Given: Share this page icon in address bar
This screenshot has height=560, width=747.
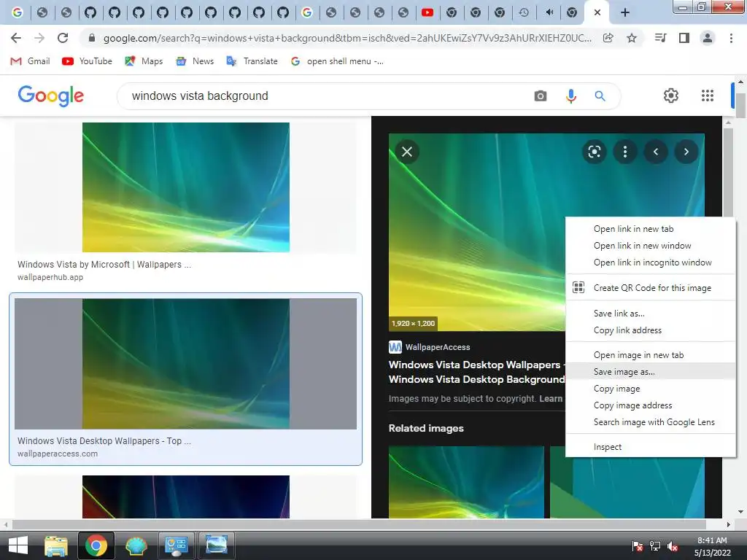Looking at the screenshot, I should pyautogui.click(x=608, y=38).
